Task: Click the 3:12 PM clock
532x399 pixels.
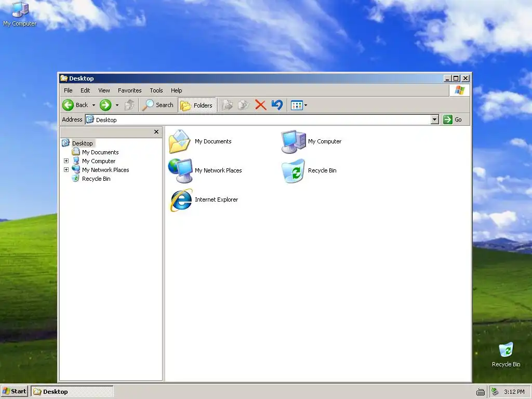Action: coord(514,392)
